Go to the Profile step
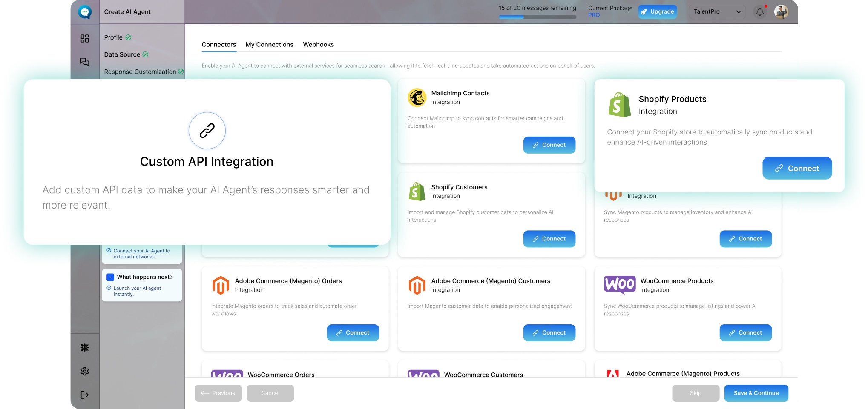868x409 pixels. point(113,37)
